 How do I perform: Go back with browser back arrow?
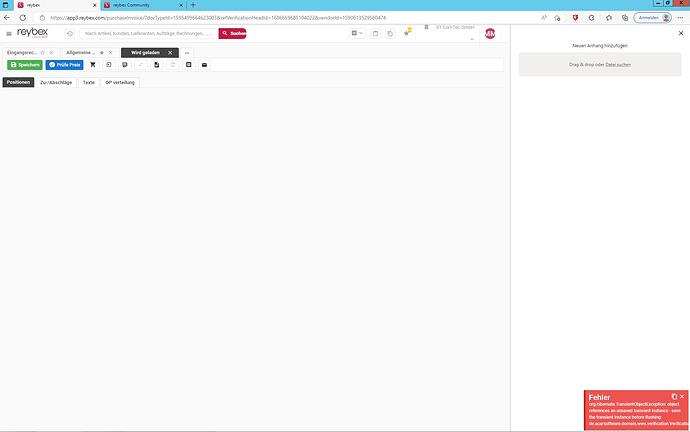pos(7,18)
